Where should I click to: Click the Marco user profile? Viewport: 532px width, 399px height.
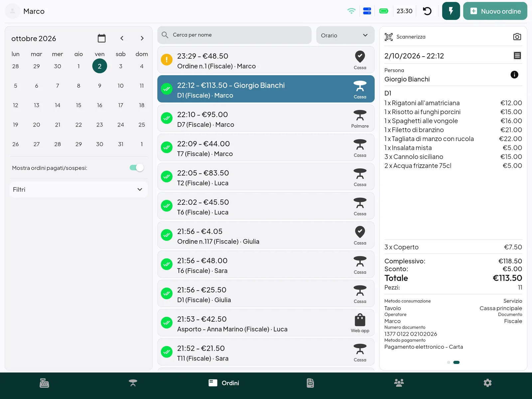click(x=25, y=11)
